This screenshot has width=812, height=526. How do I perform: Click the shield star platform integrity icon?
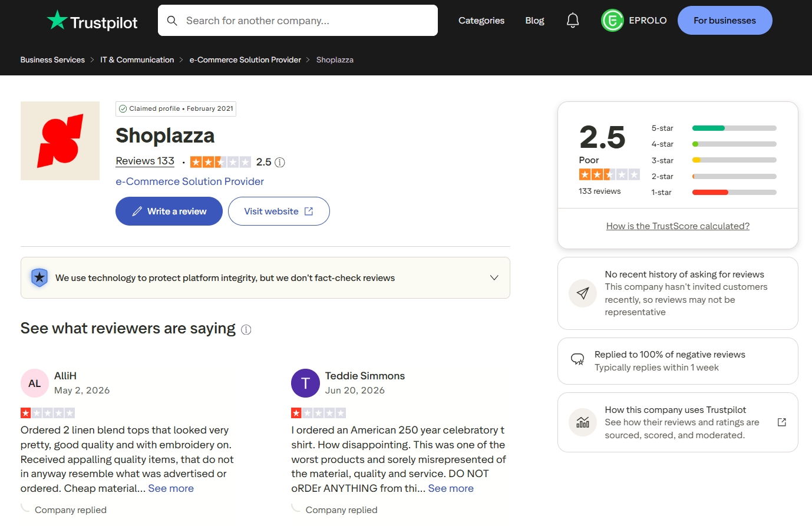[x=39, y=277]
